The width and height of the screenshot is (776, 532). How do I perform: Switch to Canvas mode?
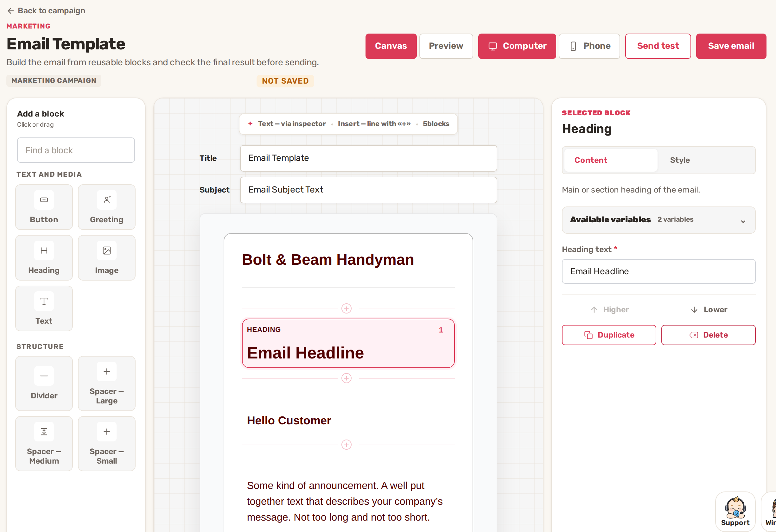[x=391, y=46]
